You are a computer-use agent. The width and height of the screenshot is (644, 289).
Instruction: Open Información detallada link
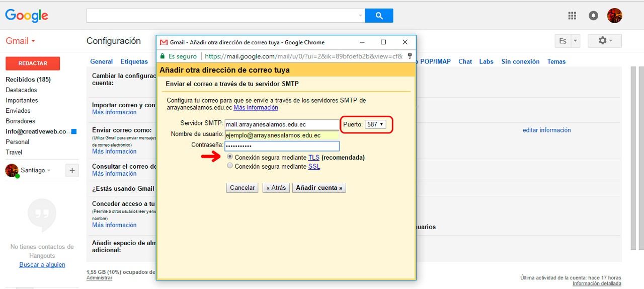597,283
